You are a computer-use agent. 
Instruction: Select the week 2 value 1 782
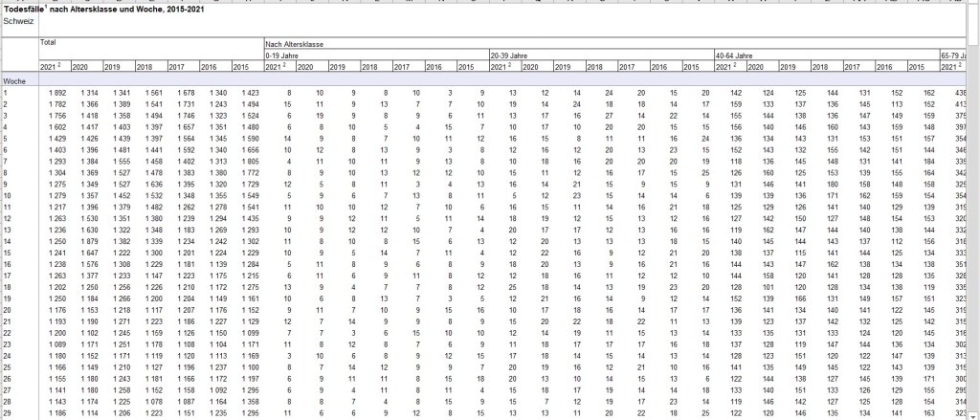click(55, 104)
